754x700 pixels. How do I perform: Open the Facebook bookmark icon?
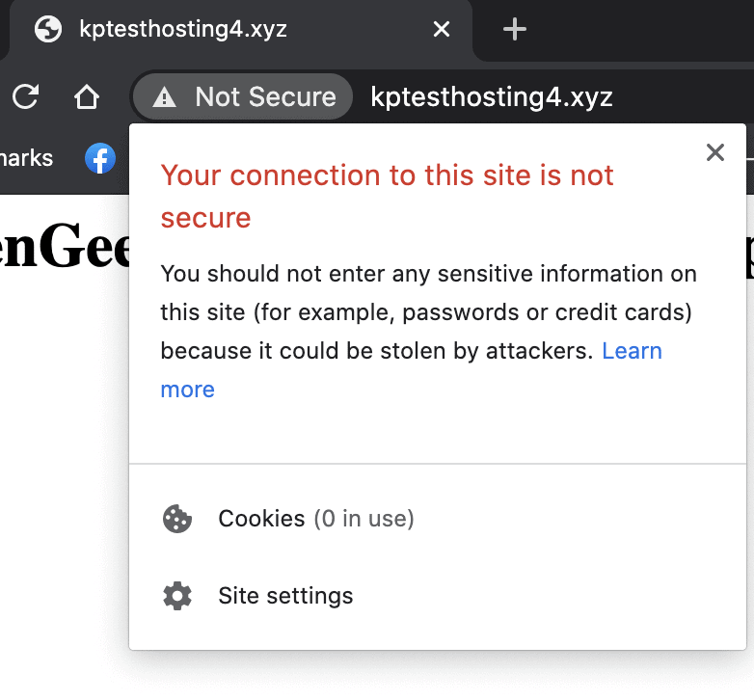coord(100,157)
